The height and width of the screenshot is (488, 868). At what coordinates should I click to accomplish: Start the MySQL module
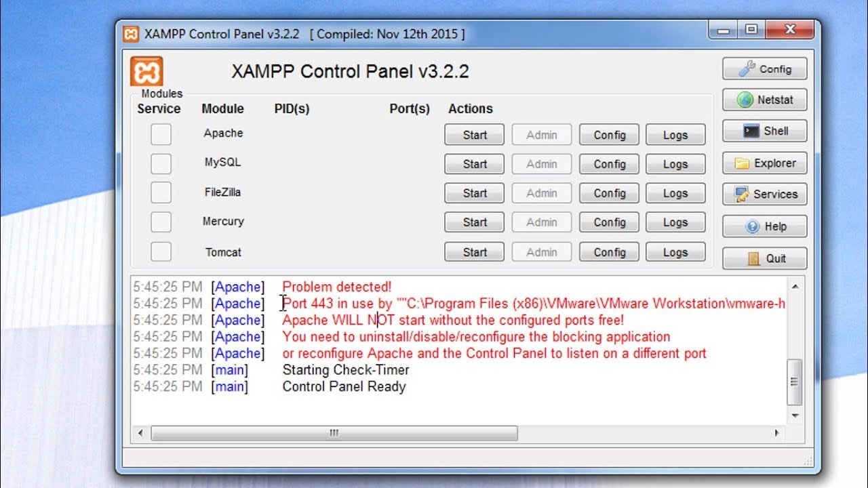click(x=475, y=164)
